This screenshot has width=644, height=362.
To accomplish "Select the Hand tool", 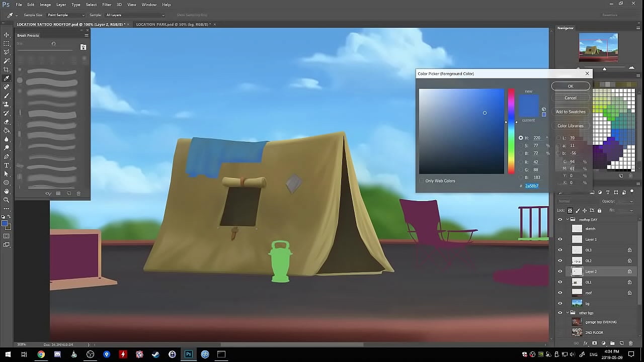I will click(x=7, y=191).
